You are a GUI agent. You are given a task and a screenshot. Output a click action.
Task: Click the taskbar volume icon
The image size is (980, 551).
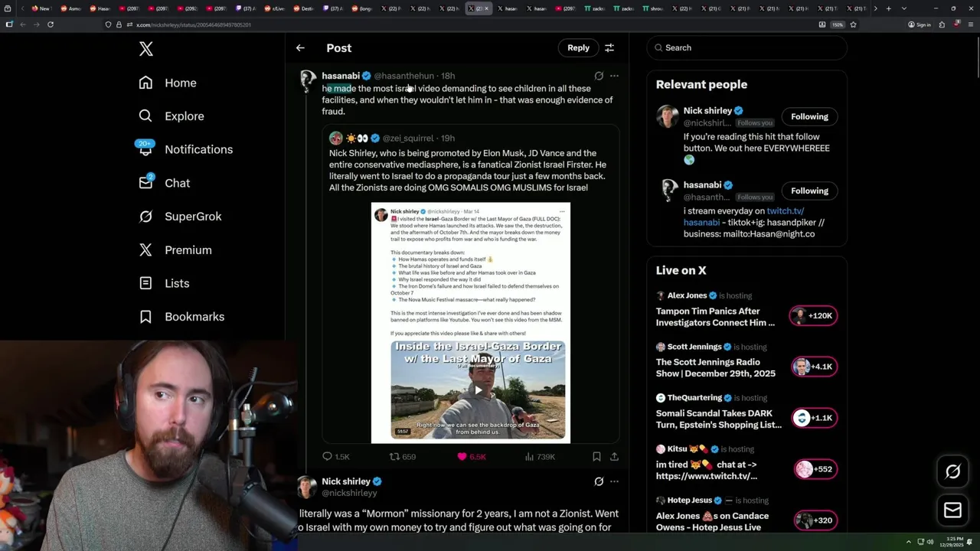tap(930, 542)
